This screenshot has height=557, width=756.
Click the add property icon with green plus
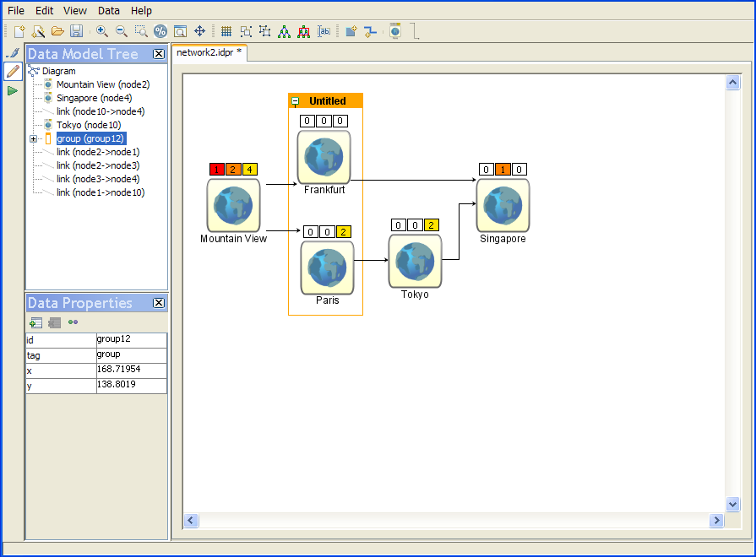[35, 322]
